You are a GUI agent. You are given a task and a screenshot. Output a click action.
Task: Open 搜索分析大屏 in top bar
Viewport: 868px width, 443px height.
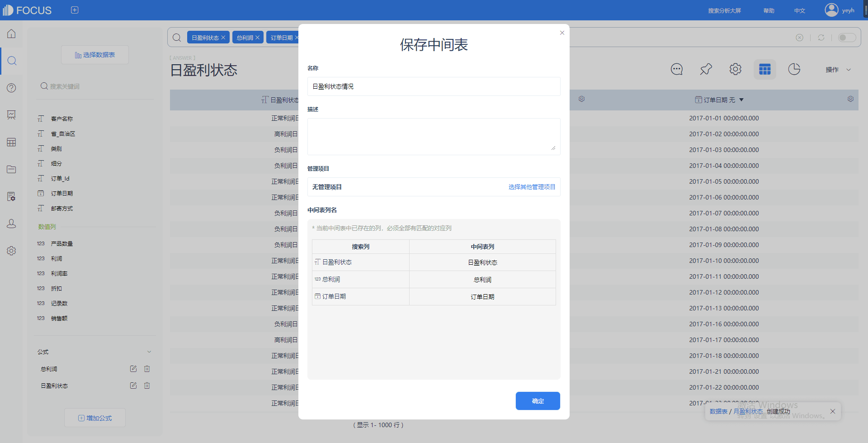(x=724, y=10)
